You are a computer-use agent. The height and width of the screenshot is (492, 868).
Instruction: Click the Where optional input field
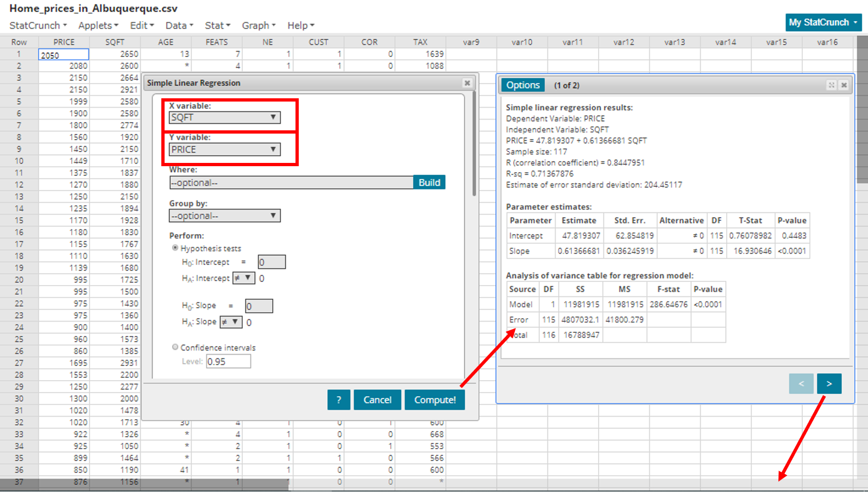click(291, 182)
